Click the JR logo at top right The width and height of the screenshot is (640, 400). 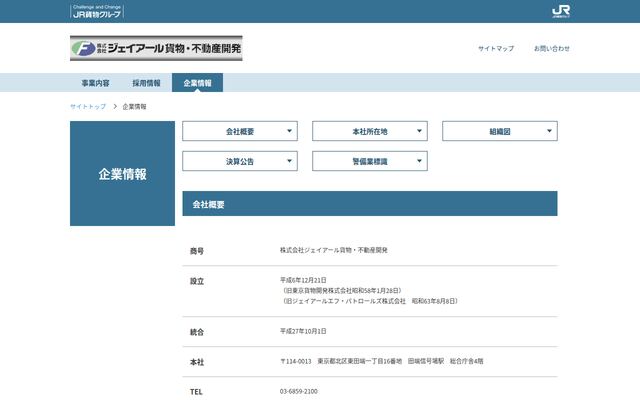pos(561,11)
